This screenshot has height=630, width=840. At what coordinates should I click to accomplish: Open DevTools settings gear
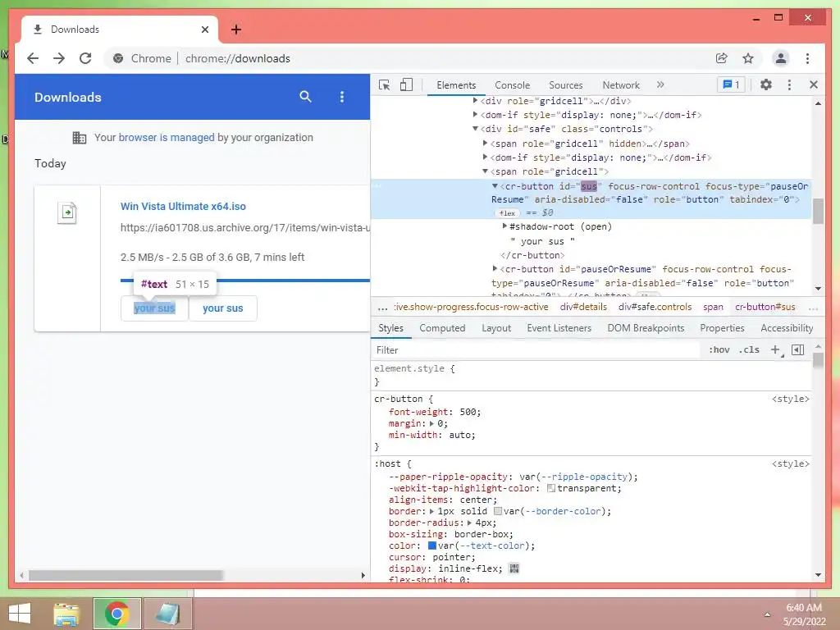point(766,84)
